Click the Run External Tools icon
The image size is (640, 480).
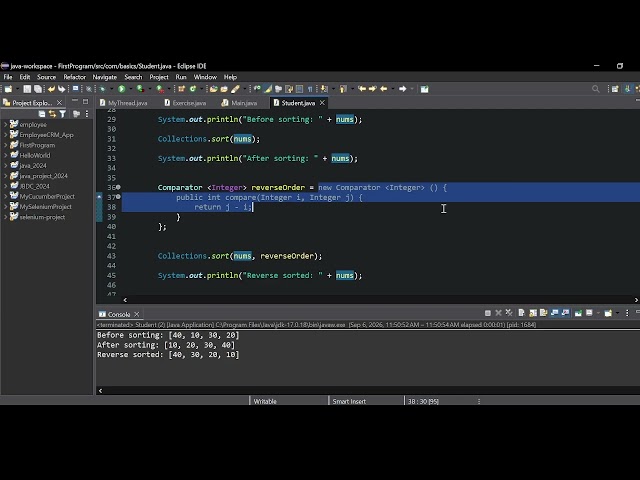[160, 89]
